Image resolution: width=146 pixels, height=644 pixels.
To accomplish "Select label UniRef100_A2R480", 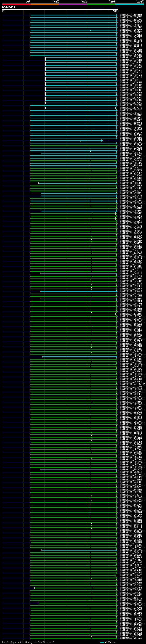I will point(131,618).
